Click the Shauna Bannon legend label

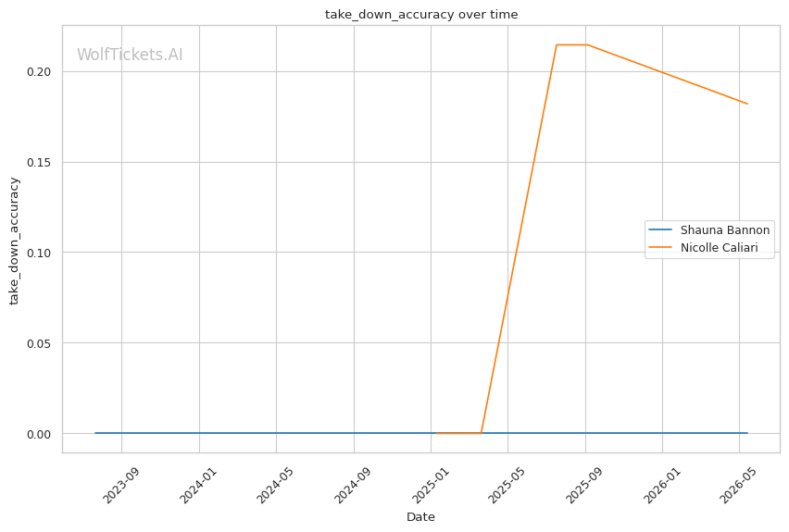724,229
